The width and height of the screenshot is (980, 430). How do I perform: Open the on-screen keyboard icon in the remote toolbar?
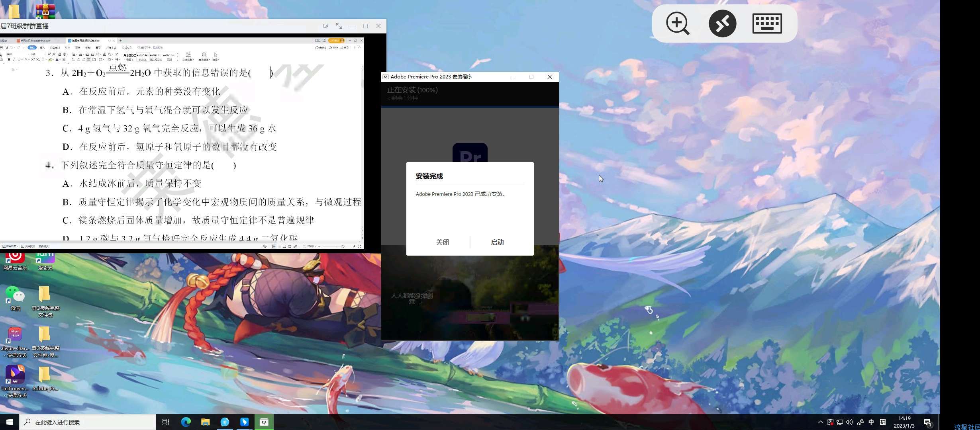(x=767, y=23)
